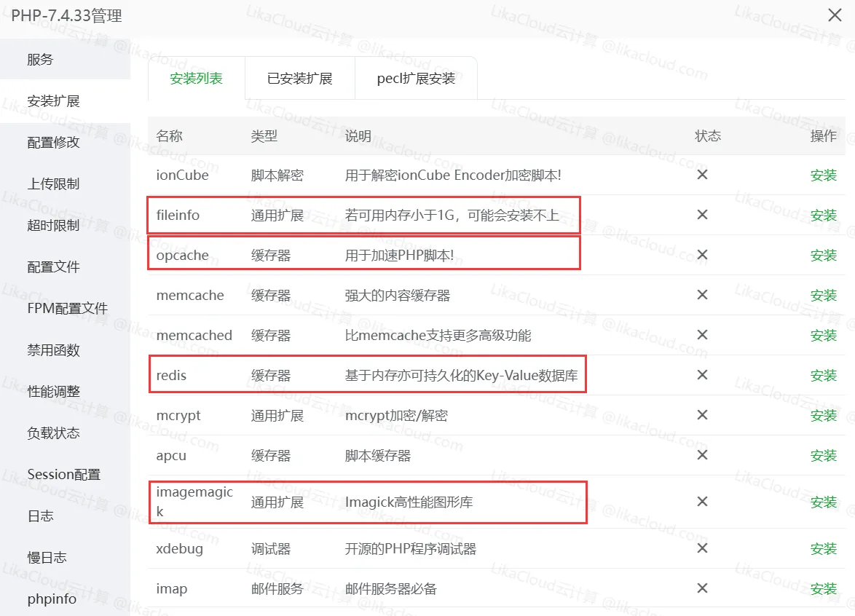This screenshot has height=616, width=855.
Task: Open the phpinfo page
Action: pyautogui.click(x=45, y=599)
